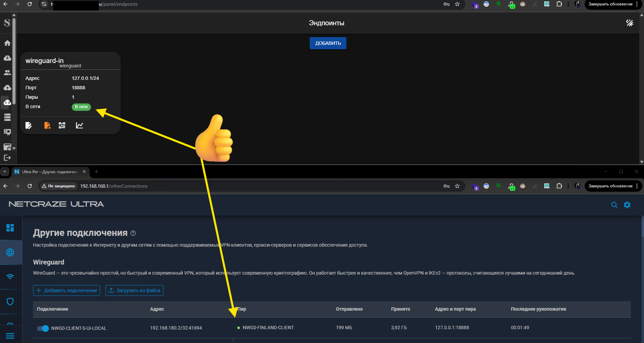Image resolution: width=644 pixels, height=343 pixels.
Task: Open the users section in sidebar
Action: pyautogui.click(x=7, y=73)
